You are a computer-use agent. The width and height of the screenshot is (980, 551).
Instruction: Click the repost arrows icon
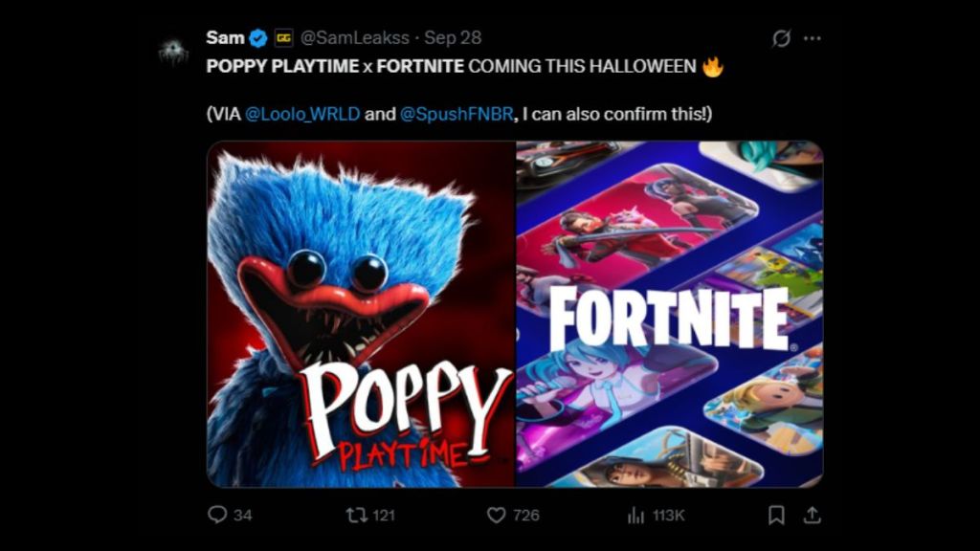point(355,515)
